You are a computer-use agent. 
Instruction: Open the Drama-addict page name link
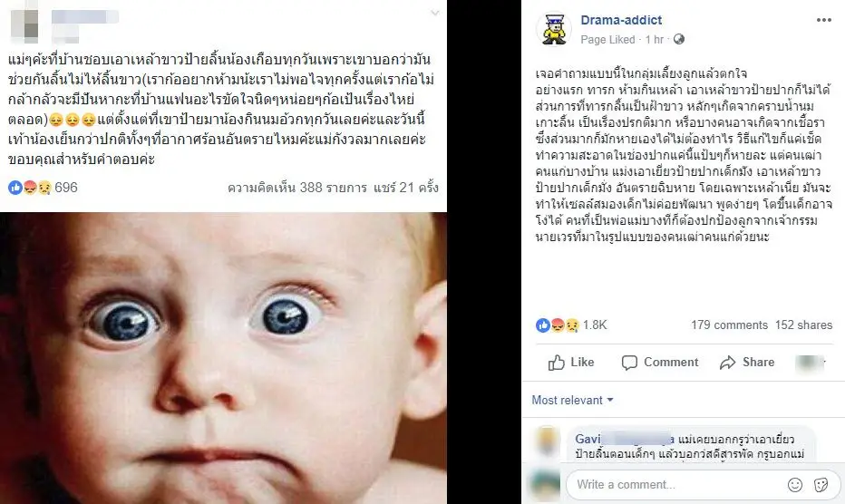tap(621, 20)
